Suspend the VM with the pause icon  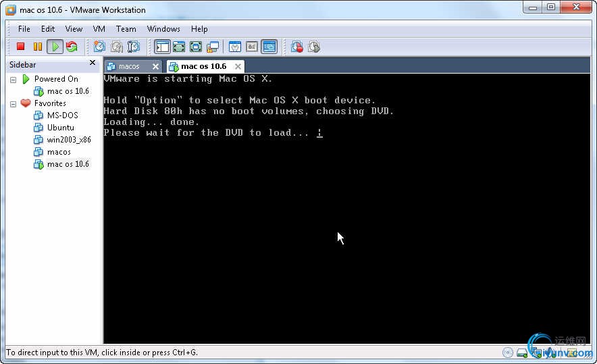tap(37, 47)
